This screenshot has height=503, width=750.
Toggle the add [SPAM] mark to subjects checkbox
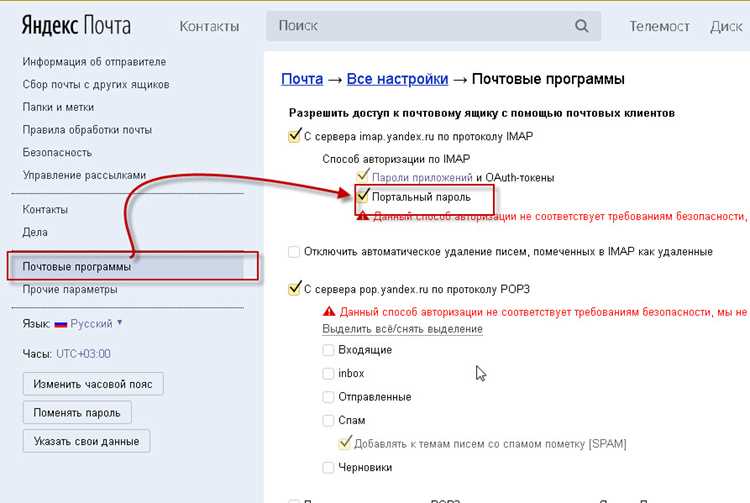point(345,443)
